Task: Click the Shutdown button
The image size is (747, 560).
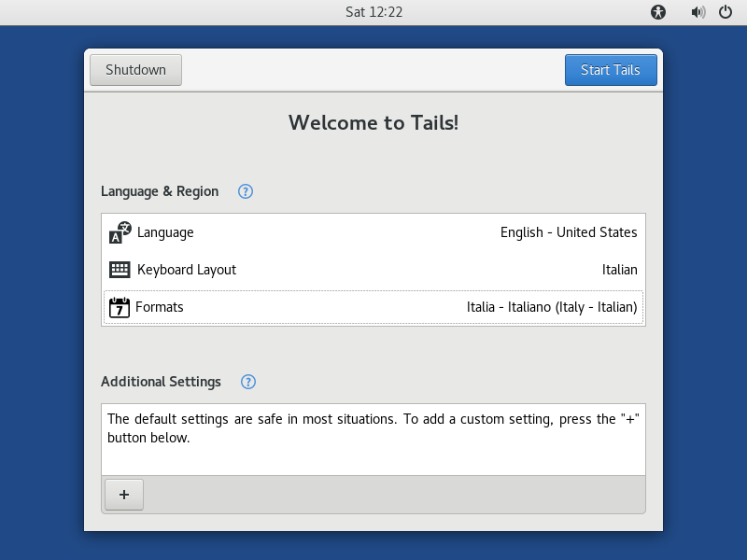Action: coord(135,70)
